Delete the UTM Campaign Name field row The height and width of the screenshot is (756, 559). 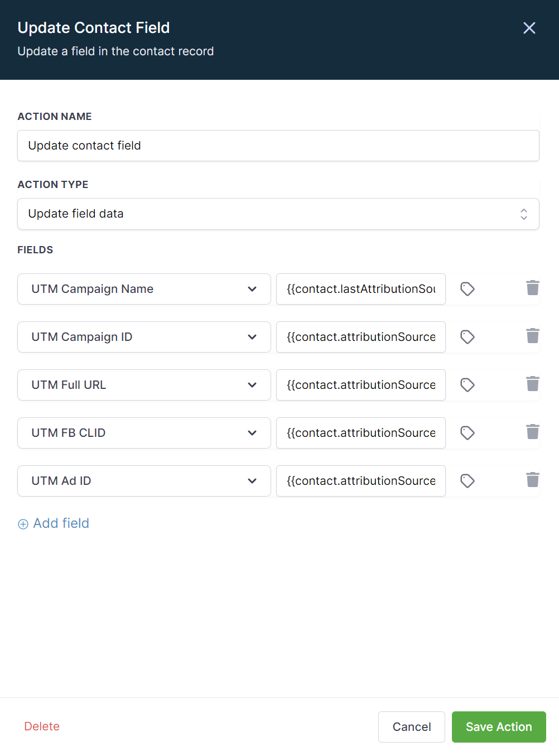click(x=533, y=288)
